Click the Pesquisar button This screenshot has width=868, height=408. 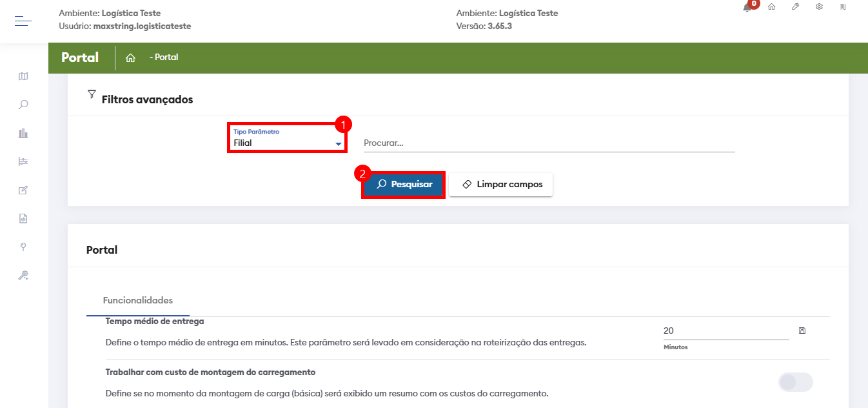tap(404, 184)
